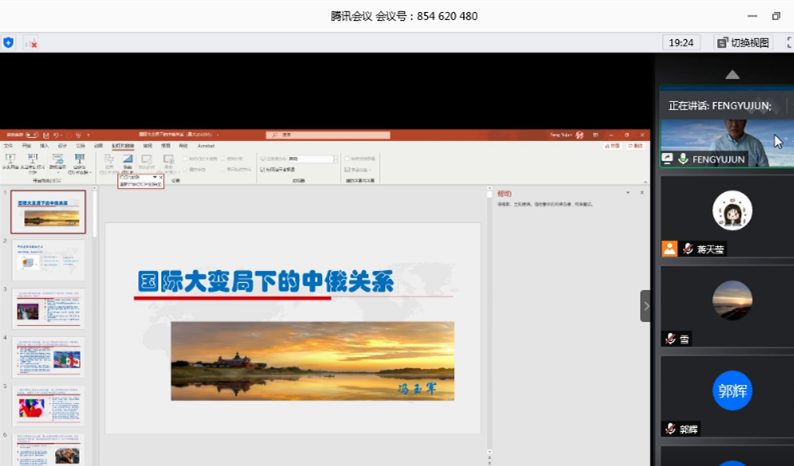
Task: Select slide 1 thumbnail in slide panel
Action: pos(48,212)
